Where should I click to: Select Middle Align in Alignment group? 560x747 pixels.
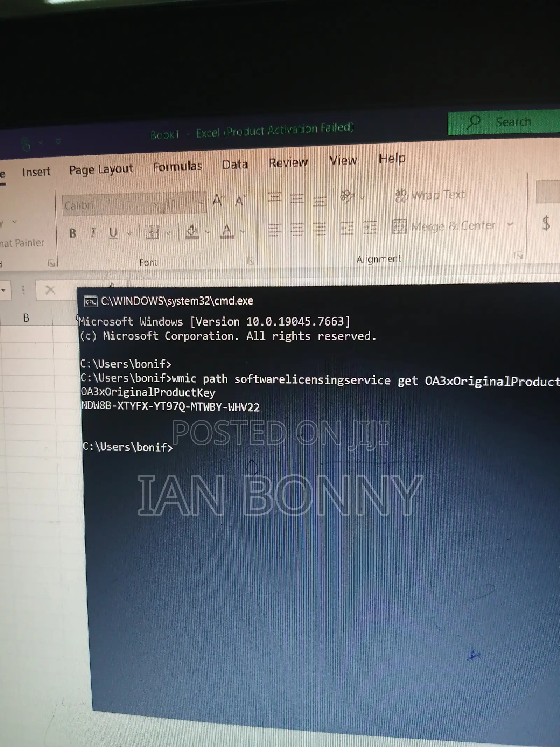coord(297,199)
